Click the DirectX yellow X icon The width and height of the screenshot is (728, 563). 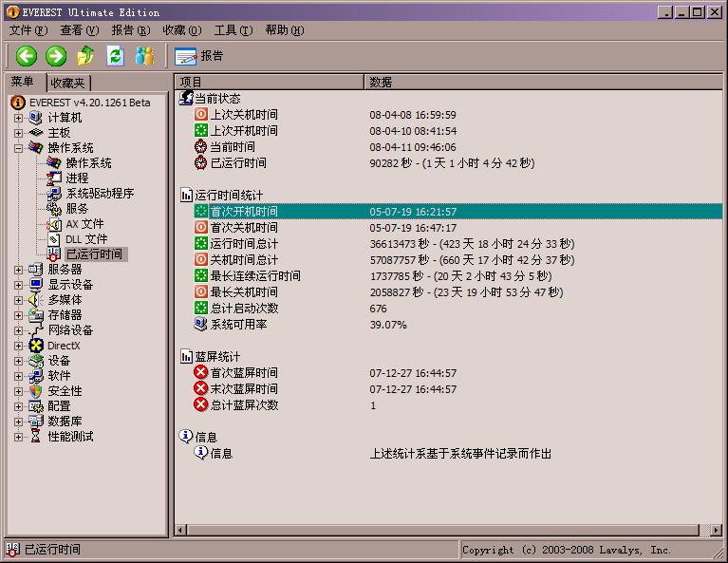point(36,346)
